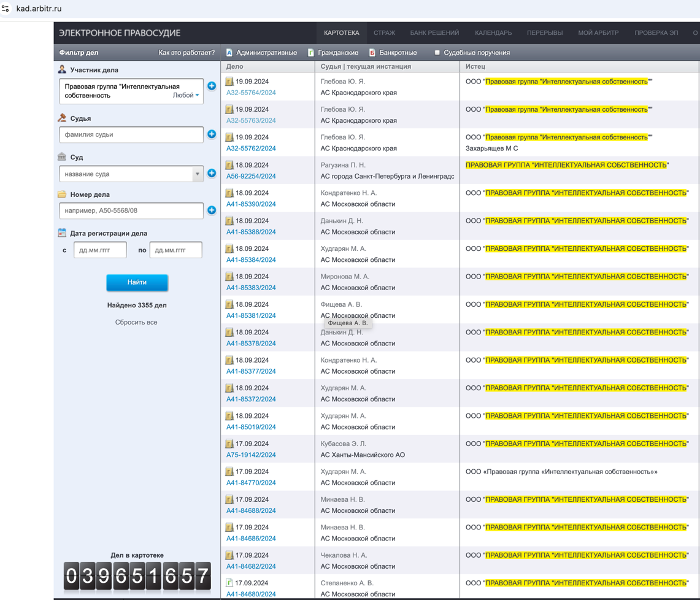This screenshot has width=700, height=600.
Task: Open case A41-85388/2024
Action: point(251,232)
